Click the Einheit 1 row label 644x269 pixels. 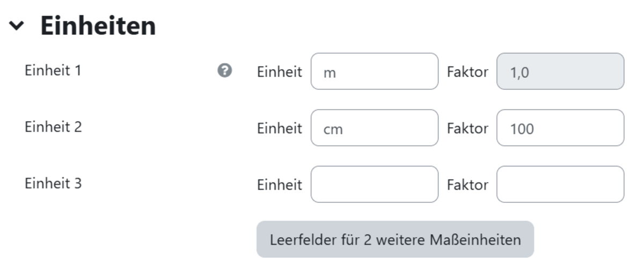tap(53, 70)
